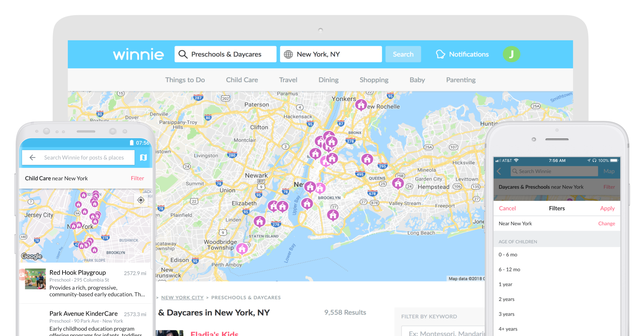Click the Search Winnie field on iPhone
The image size is (644, 336).
[x=554, y=171]
